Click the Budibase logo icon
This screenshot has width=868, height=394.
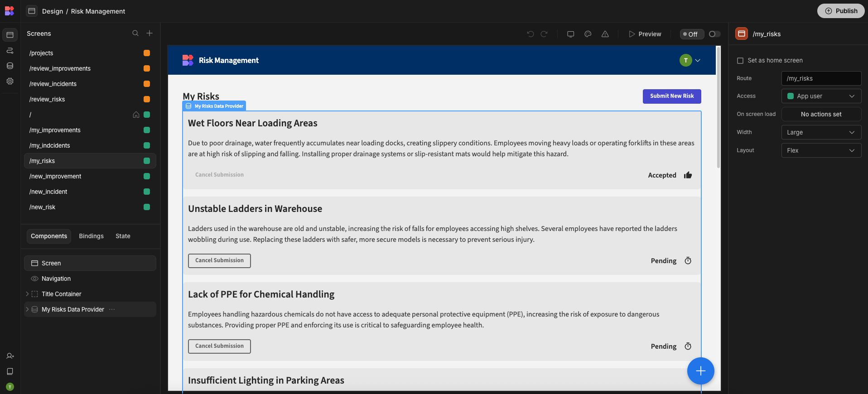[x=10, y=11]
